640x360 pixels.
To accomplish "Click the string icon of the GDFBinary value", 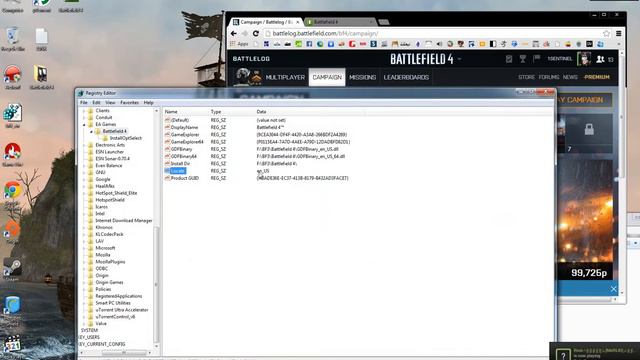I will [x=167, y=149].
